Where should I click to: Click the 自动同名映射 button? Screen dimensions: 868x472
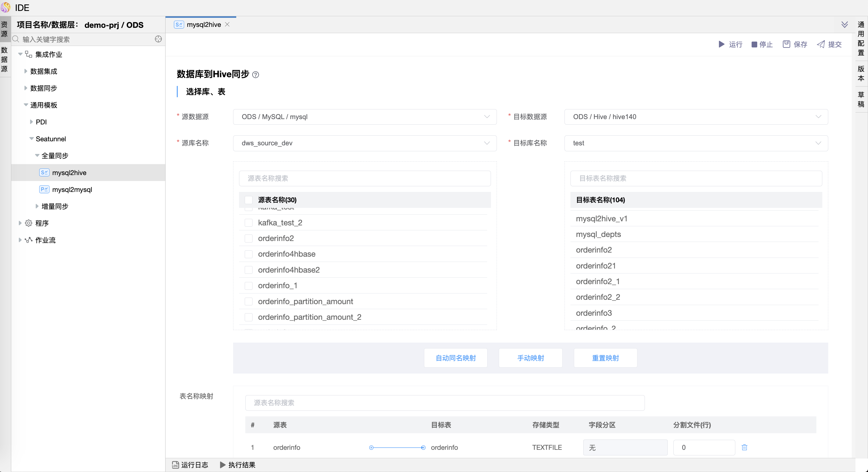(456, 358)
